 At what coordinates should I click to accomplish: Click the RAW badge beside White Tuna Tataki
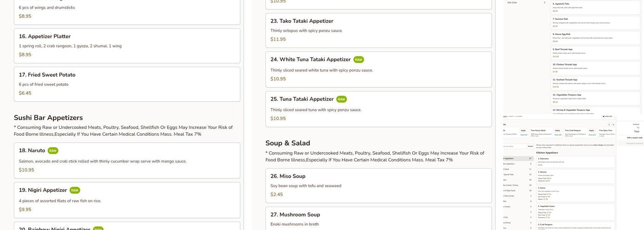358,60
